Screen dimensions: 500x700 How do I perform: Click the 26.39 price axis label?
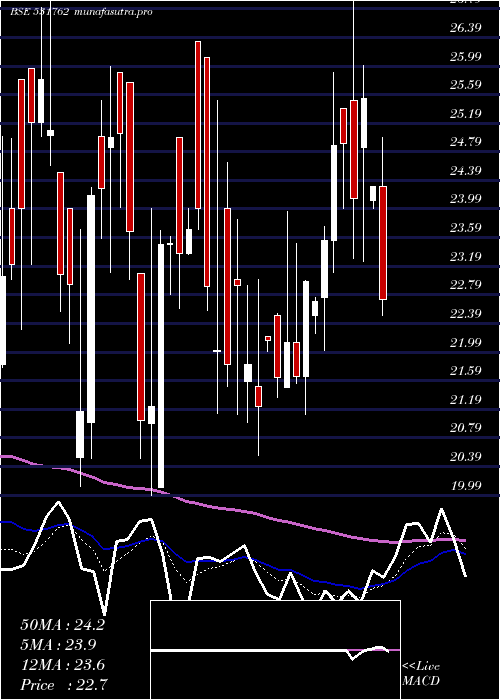[466, 28]
